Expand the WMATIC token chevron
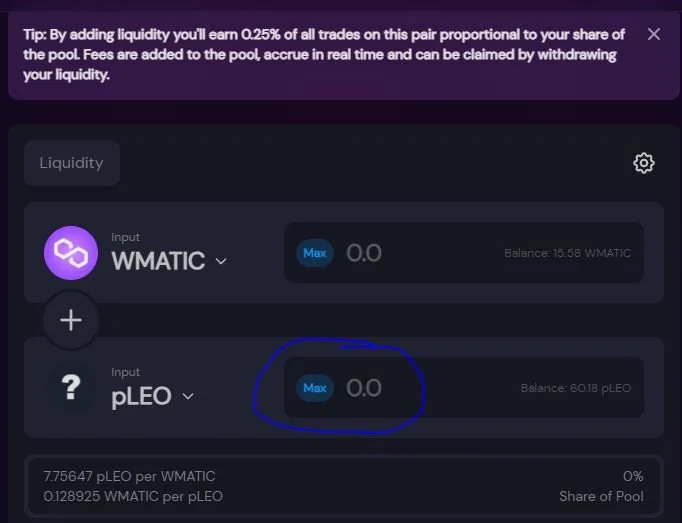682x523 pixels. (221, 261)
